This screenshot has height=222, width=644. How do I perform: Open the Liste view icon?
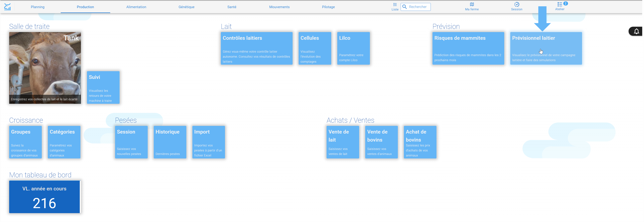(395, 5)
